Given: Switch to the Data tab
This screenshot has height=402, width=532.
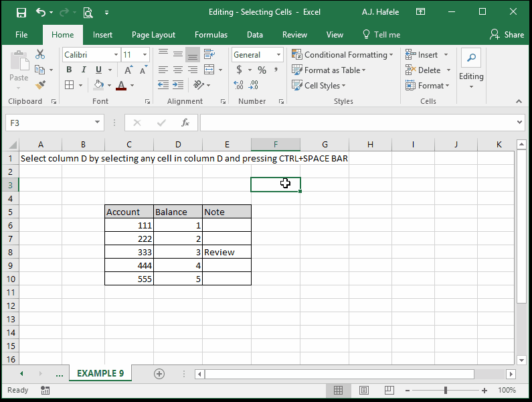Looking at the screenshot, I should (x=255, y=35).
